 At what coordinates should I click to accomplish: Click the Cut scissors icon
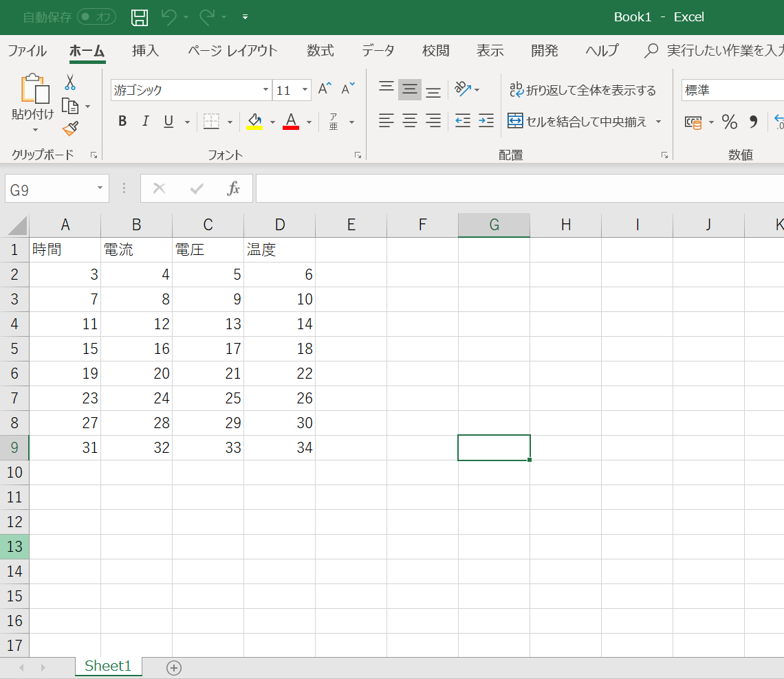[70, 82]
